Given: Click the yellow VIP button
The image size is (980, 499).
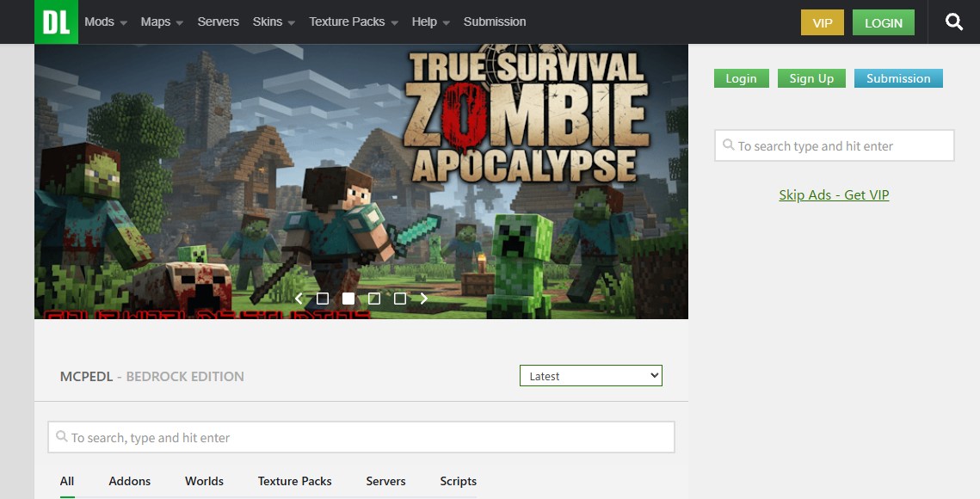Looking at the screenshot, I should point(823,22).
